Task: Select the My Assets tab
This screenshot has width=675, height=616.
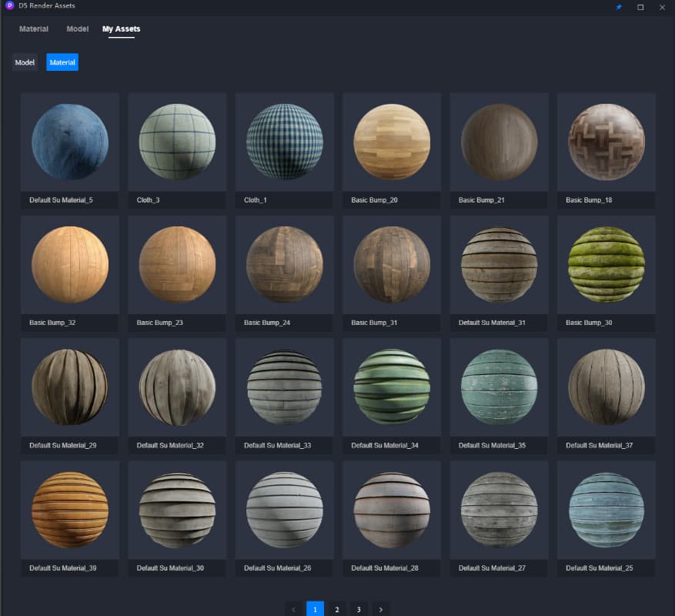Action: [x=122, y=29]
